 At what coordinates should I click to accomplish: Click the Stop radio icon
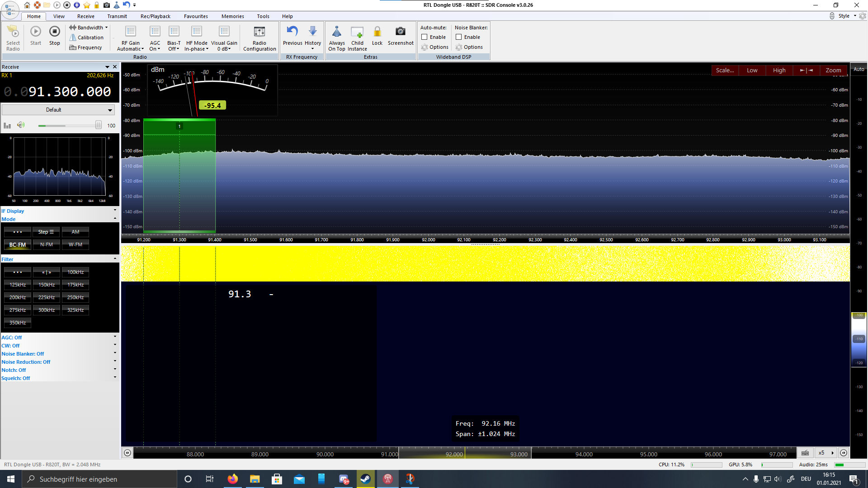pos(54,32)
